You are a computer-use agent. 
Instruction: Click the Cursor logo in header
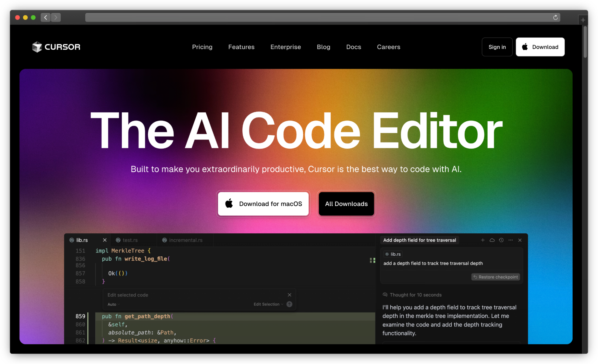coord(56,47)
